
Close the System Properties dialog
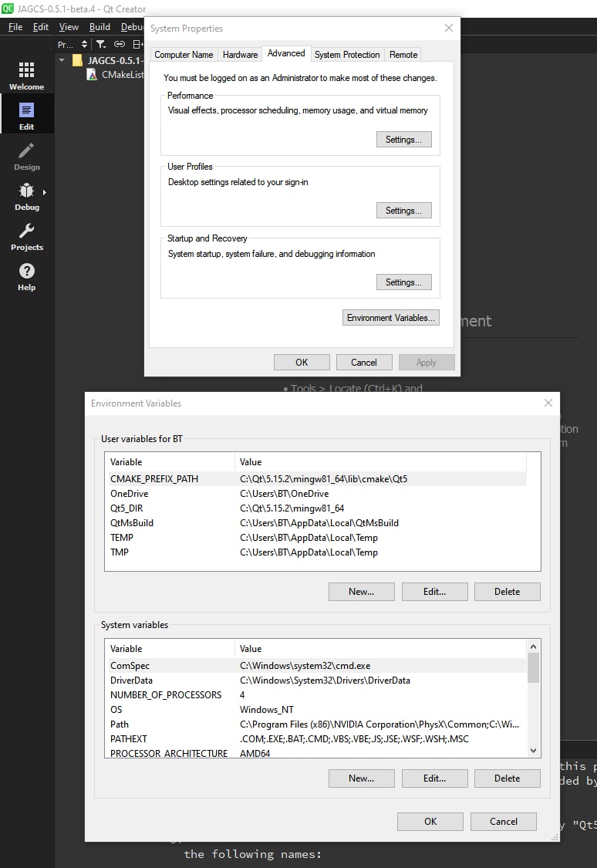449,28
